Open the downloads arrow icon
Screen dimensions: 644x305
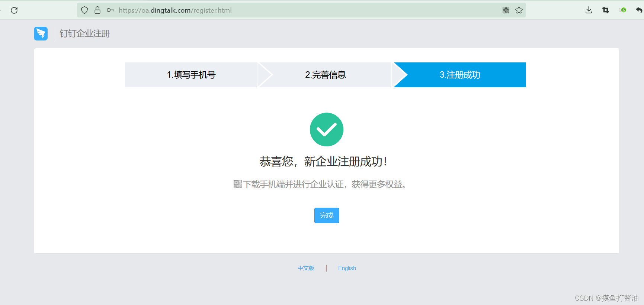589,10
